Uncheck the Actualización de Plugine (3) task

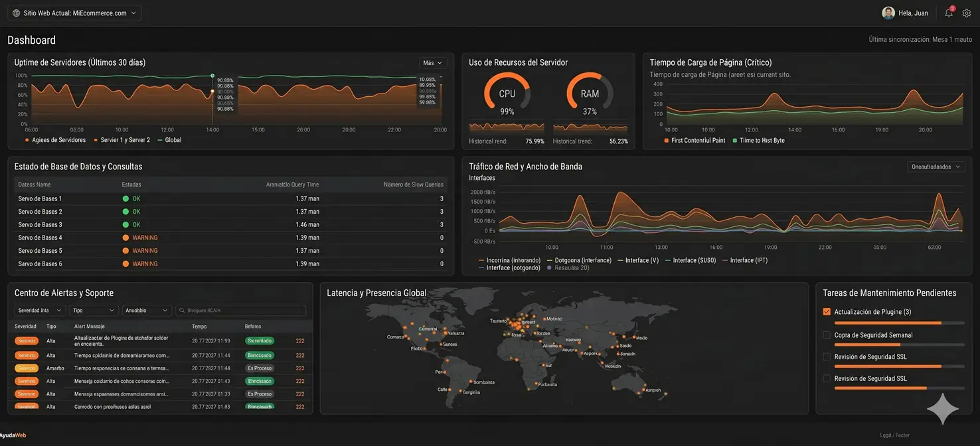point(827,312)
